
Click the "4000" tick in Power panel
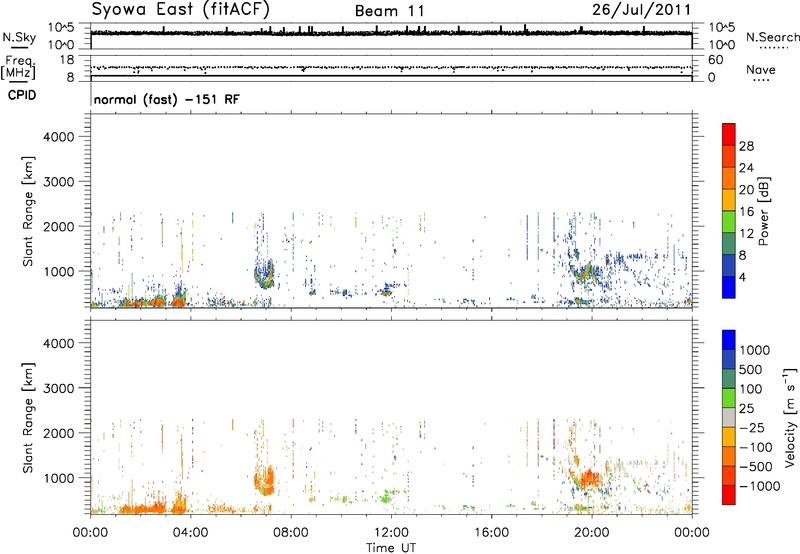pos(59,137)
